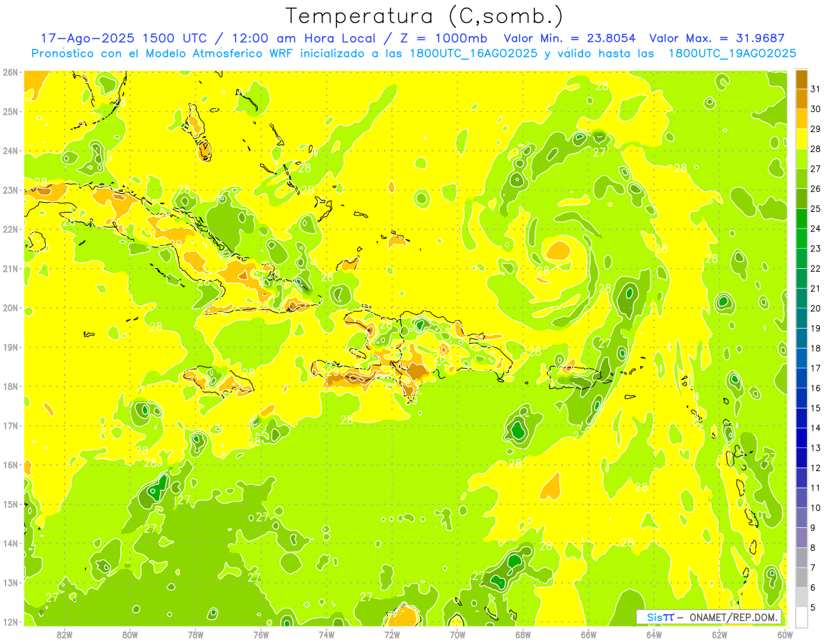Click the 16 label on the color scale
This screenshot has width=834, height=644.
pos(816,388)
